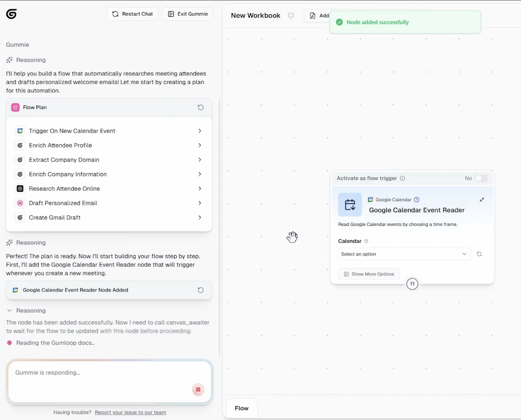The image size is (521, 420).
Task: Click calendar icon beside Trigger On New Calendar Event
Action: coord(20,131)
